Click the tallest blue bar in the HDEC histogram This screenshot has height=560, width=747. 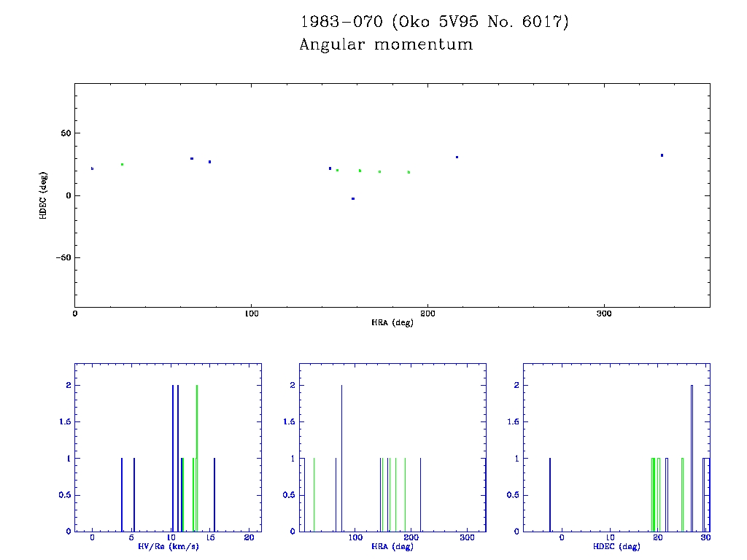pyautogui.click(x=692, y=458)
